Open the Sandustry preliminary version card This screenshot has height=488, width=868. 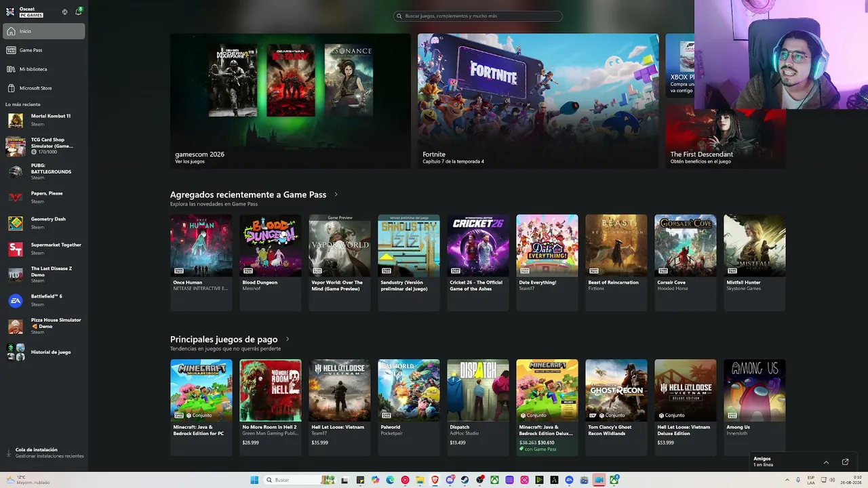coord(409,262)
